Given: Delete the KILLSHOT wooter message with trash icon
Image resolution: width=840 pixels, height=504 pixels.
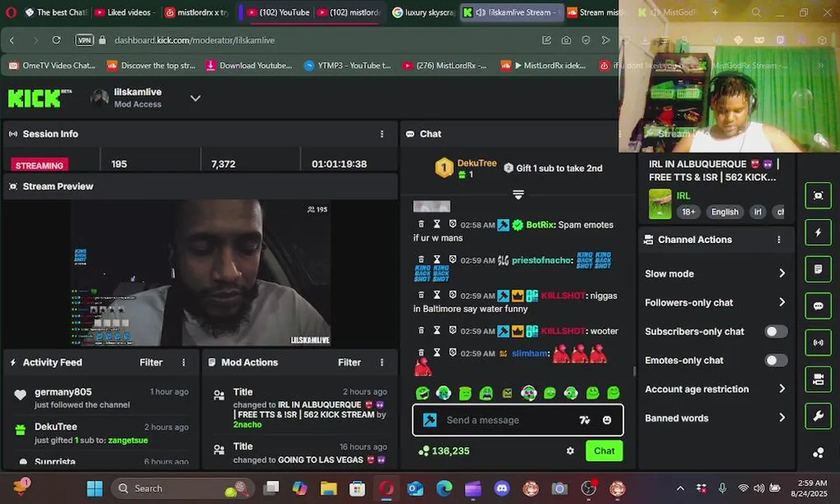Looking at the screenshot, I should point(421,330).
